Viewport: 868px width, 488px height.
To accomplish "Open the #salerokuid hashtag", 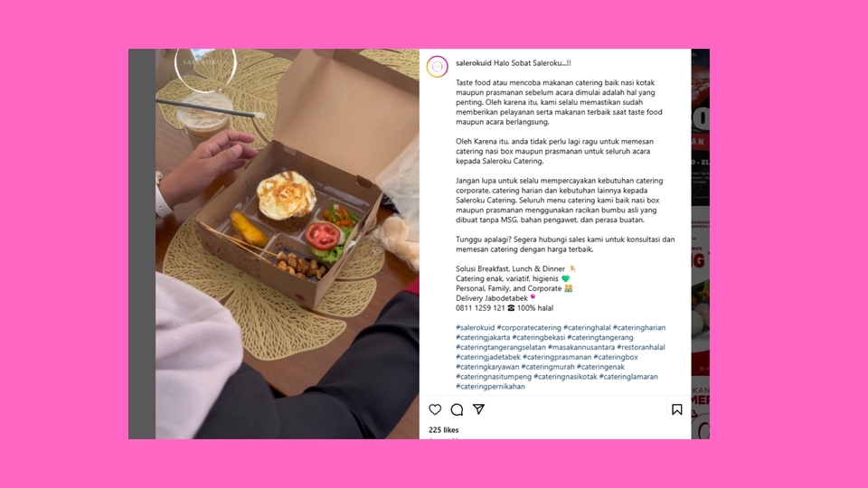I will point(475,327).
